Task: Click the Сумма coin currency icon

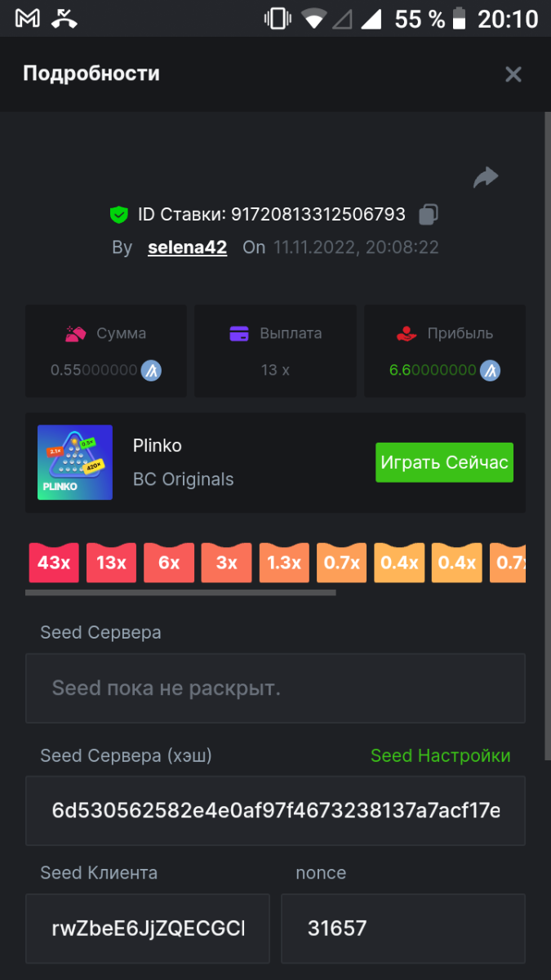Action: (151, 370)
